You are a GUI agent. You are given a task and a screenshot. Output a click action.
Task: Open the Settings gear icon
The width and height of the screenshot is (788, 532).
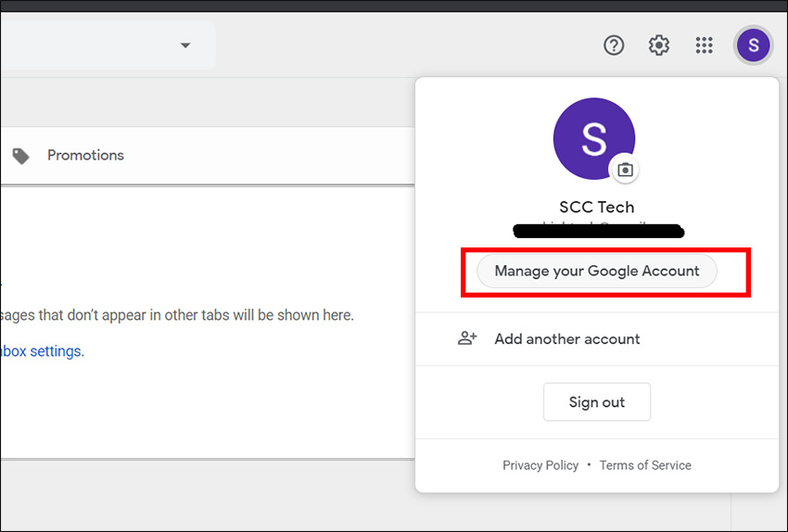pos(659,45)
